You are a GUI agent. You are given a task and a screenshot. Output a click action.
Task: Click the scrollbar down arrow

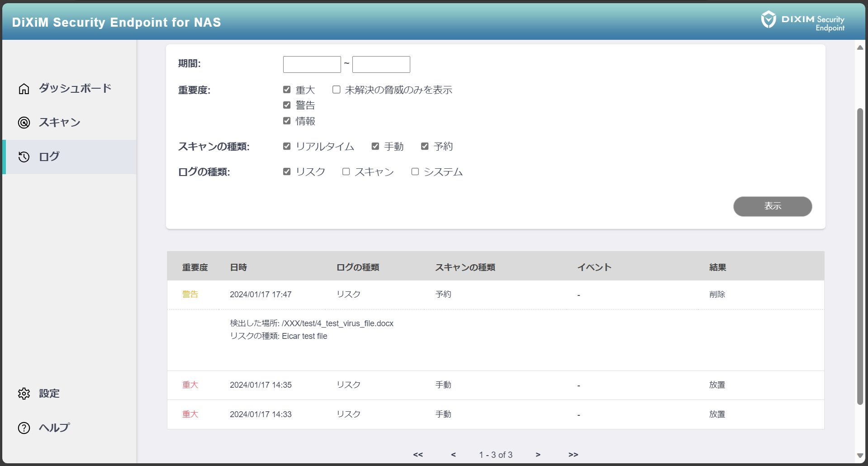(860, 456)
